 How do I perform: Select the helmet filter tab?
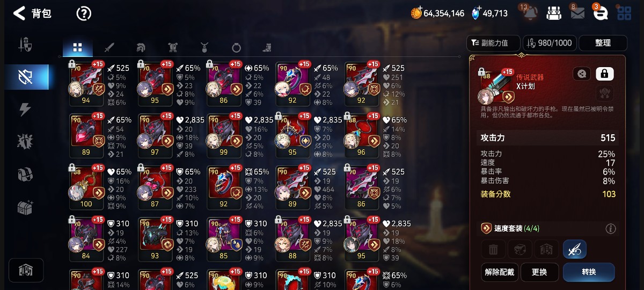coord(141,48)
